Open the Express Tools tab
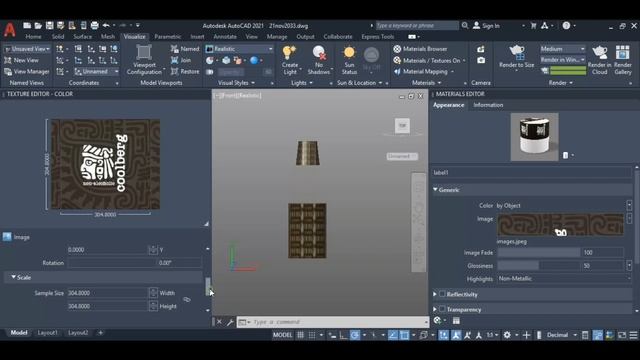The height and width of the screenshot is (360, 640). tap(378, 37)
